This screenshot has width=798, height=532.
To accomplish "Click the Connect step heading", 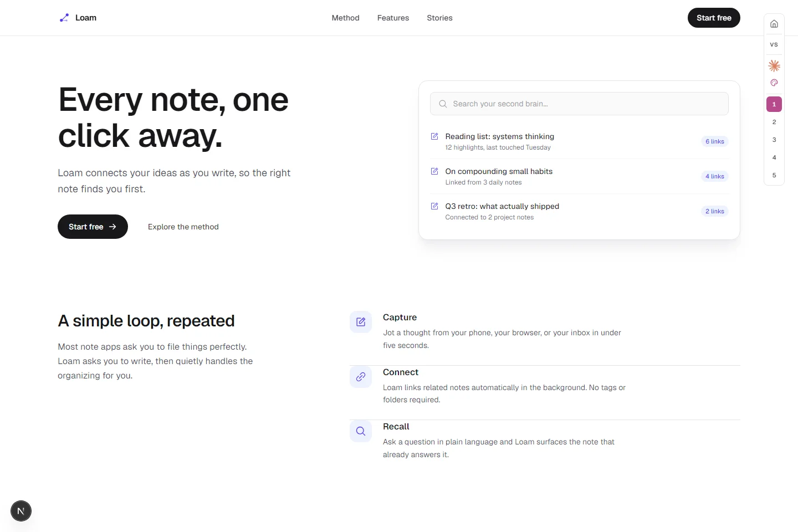I will (x=401, y=372).
